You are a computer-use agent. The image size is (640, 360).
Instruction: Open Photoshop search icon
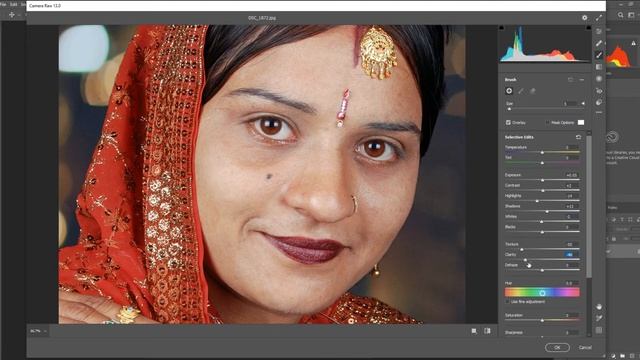point(620,15)
